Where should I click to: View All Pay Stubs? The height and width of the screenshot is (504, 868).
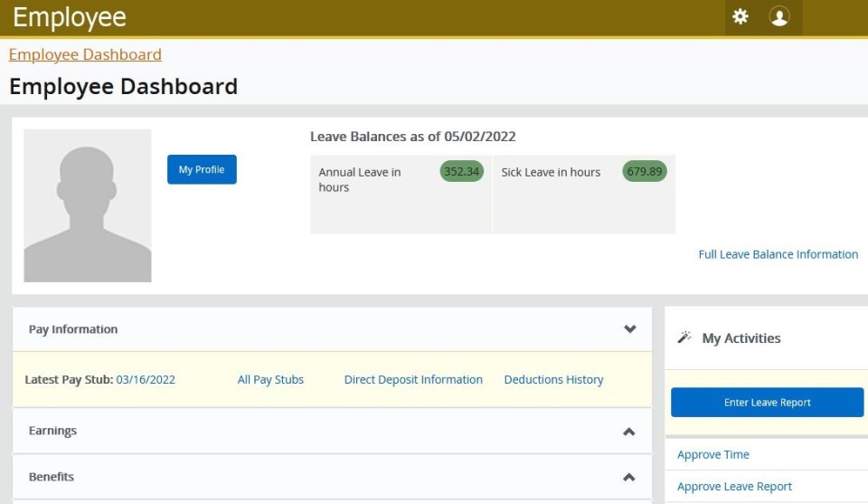pyautogui.click(x=270, y=380)
